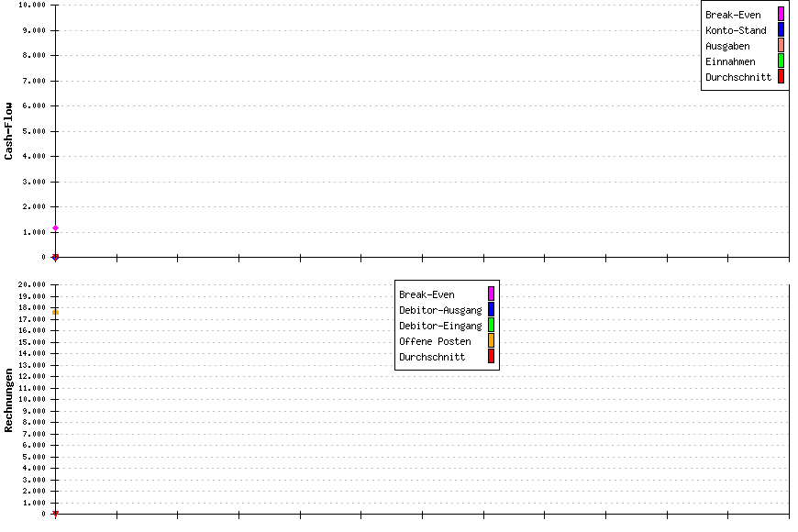Click the Offene Posten legend label

(x=435, y=341)
